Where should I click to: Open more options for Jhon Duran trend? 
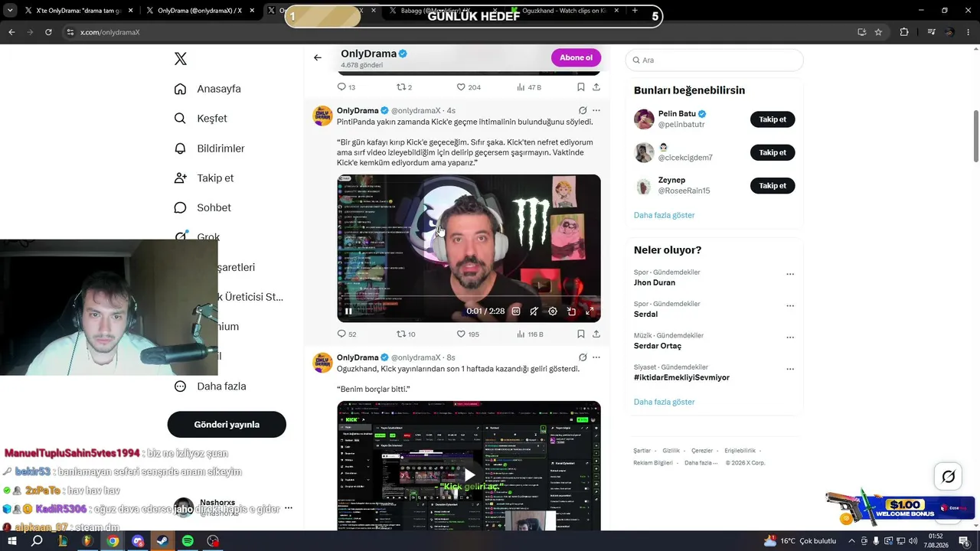click(x=790, y=274)
